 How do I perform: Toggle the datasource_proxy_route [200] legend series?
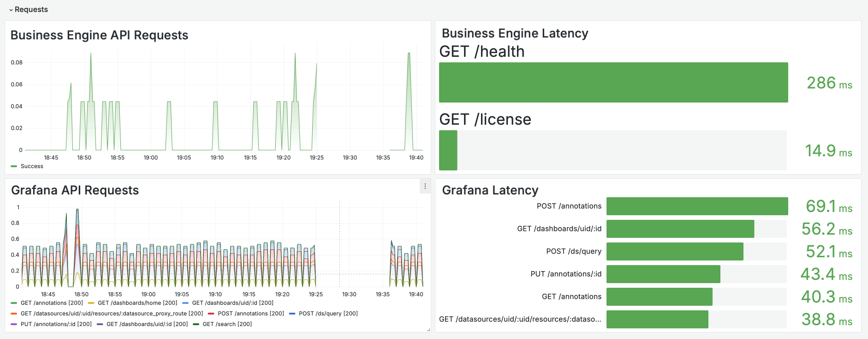[x=112, y=314]
